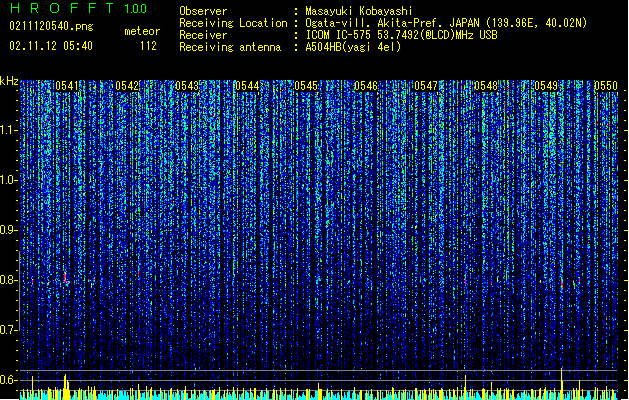This screenshot has width=629, height=400.
Task: Click the 0.9 kHz axis tick label
Action: pyautogui.click(x=8, y=230)
